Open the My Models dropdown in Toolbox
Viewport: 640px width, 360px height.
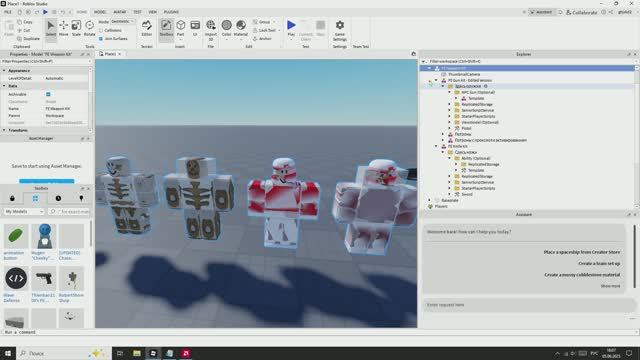(24, 211)
